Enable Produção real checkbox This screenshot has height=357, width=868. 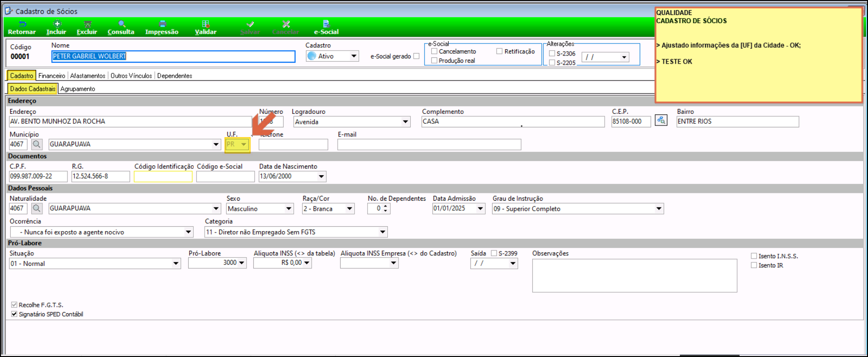434,60
